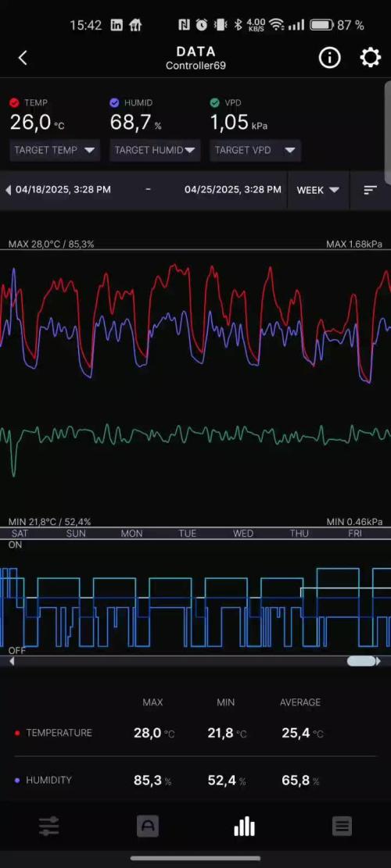Expand the TARGET HUMID dropdown
The image size is (391, 868).
tap(155, 150)
